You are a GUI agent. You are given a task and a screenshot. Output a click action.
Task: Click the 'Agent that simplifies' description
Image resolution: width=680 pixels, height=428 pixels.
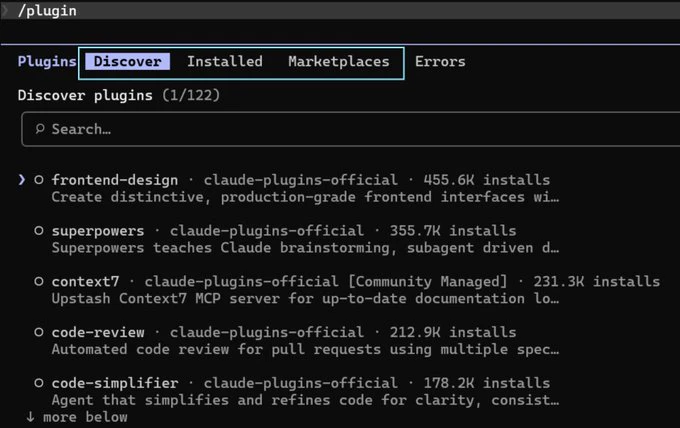click(305, 400)
